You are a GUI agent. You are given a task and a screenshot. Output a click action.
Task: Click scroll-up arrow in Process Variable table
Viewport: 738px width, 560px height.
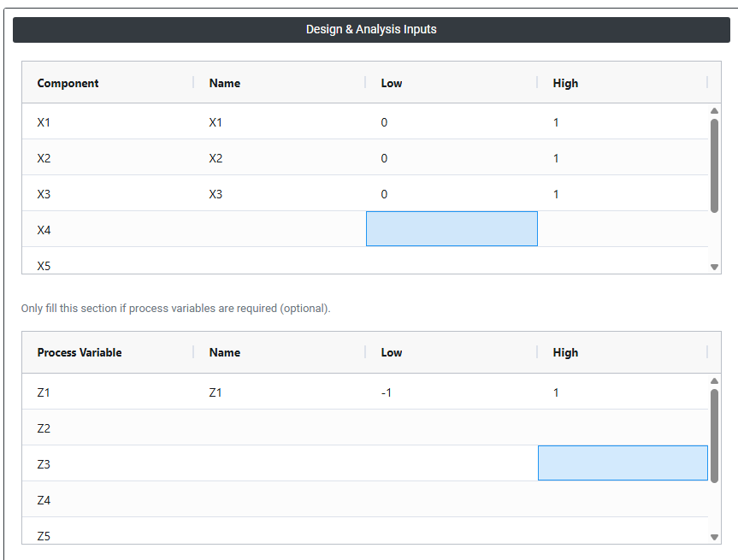[x=714, y=380]
